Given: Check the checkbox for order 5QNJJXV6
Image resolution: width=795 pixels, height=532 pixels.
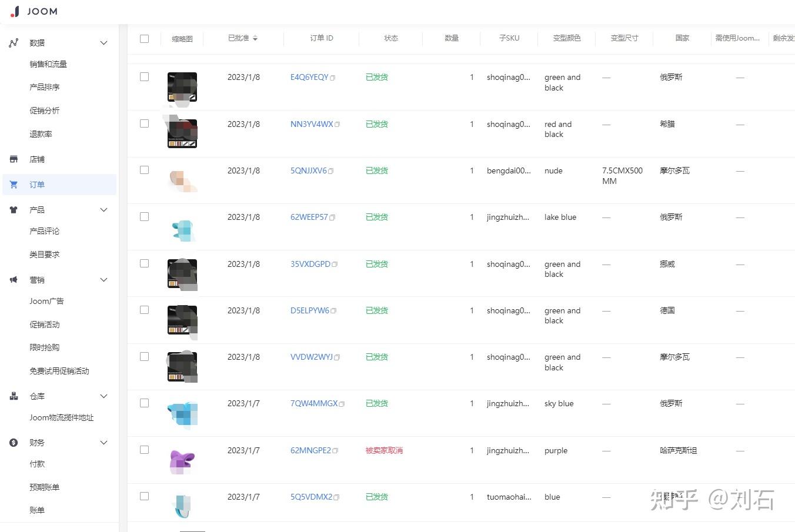Looking at the screenshot, I should click(144, 170).
